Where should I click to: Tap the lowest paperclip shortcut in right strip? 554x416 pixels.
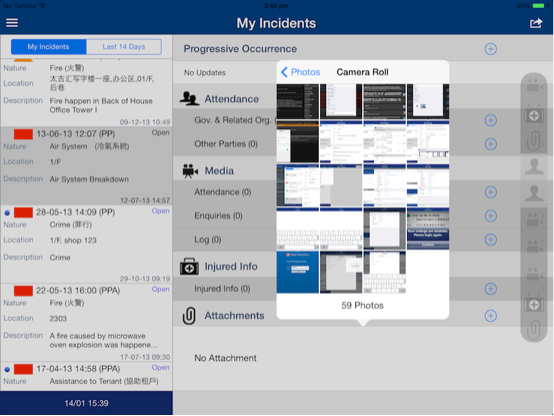pyautogui.click(x=534, y=329)
